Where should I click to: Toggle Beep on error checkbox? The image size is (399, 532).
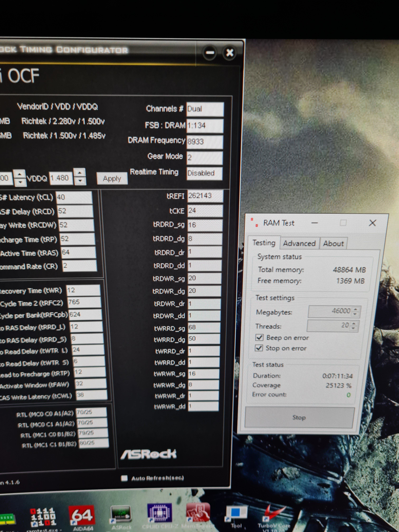(x=259, y=337)
